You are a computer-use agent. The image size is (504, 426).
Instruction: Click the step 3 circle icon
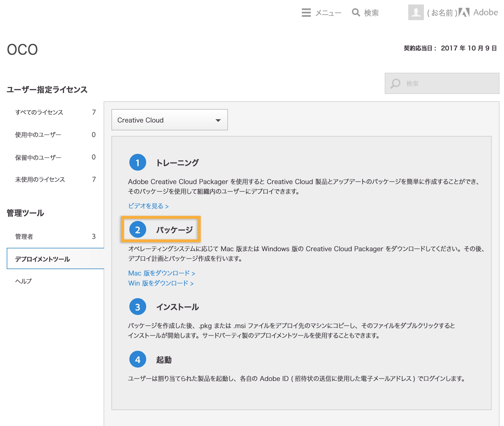137,307
